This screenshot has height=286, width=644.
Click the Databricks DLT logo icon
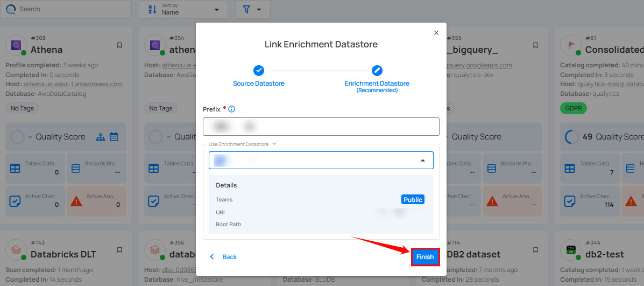(16, 250)
